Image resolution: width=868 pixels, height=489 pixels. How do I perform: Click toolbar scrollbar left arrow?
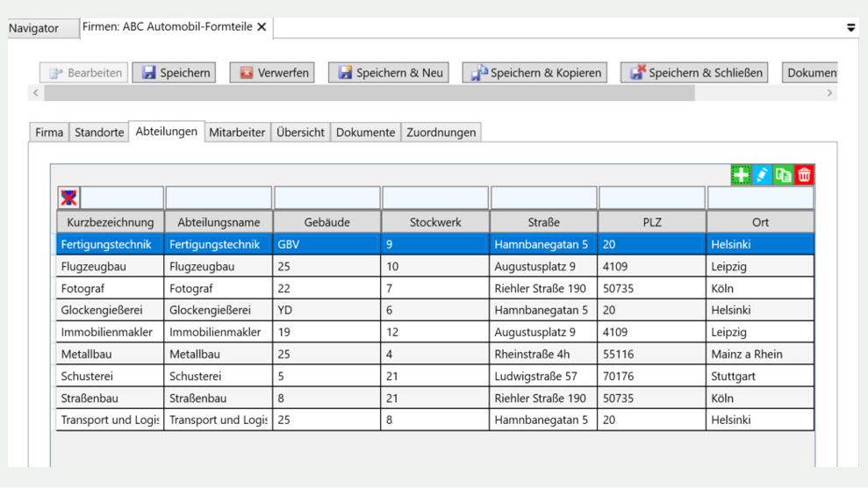click(x=36, y=93)
